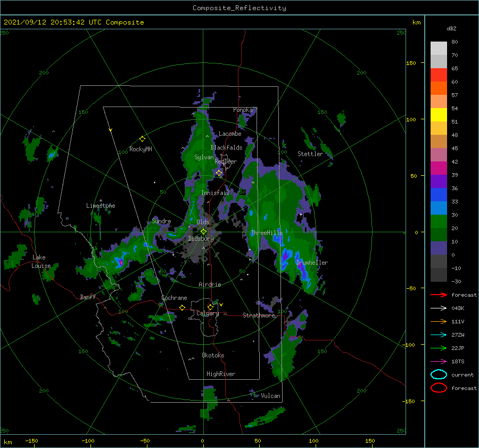Select the red forecast ellipse symbol

click(x=439, y=388)
